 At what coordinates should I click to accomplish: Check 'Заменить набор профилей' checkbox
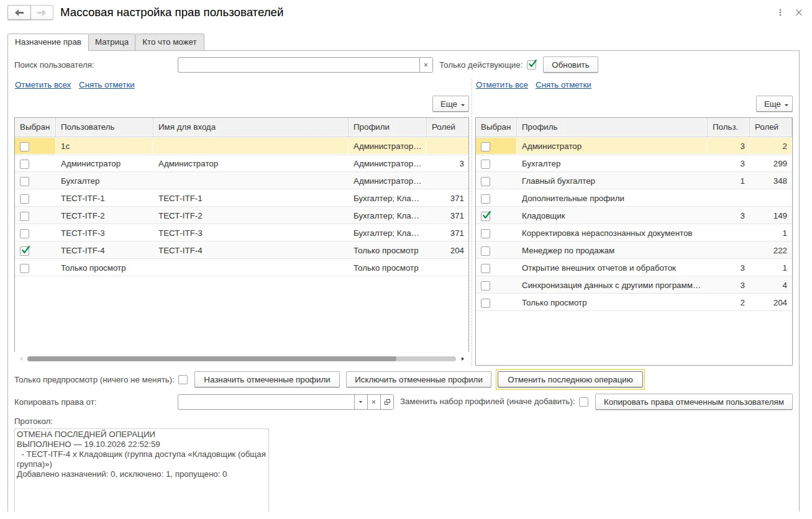click(584, 402)
